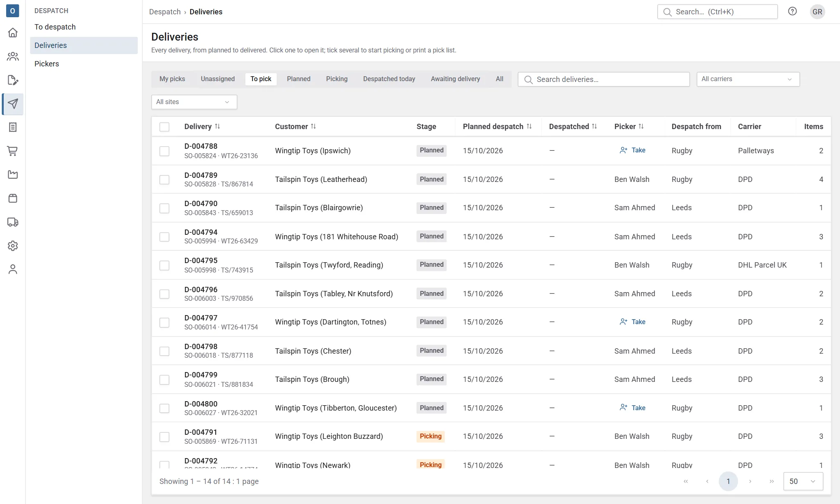Go to previous page chevron
The height and width of the screenshot is (504, 840).
tap(707, 481)
